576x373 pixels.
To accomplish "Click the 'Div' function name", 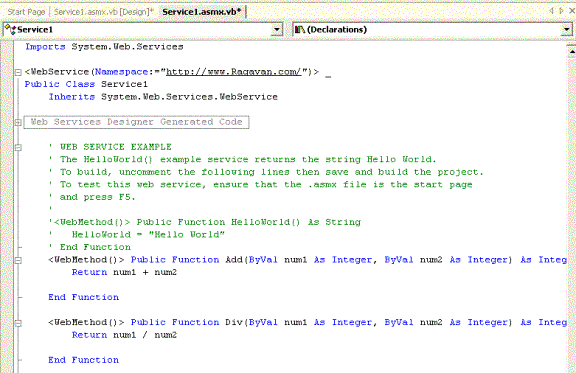I will tap(234, 322).
